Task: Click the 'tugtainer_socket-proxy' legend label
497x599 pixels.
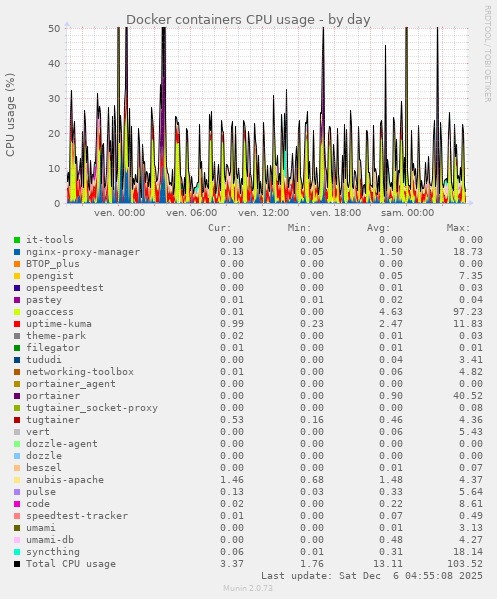Action: pyautogui.click(x=92, y=408)
